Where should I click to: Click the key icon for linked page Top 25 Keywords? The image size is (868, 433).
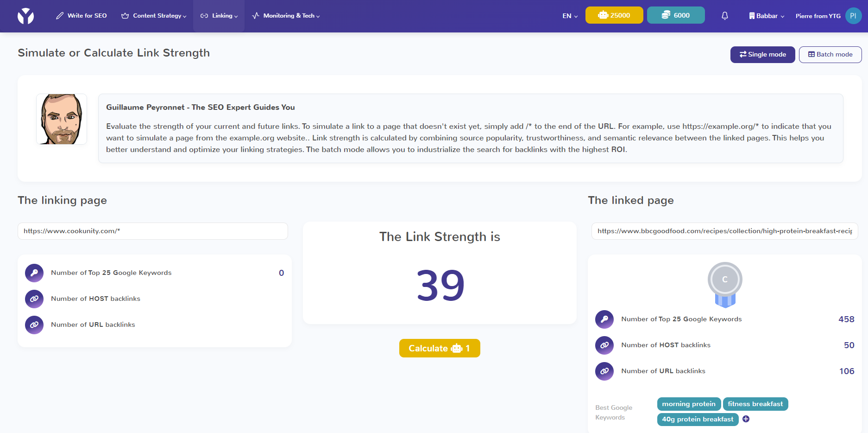[x=604, y=319]
